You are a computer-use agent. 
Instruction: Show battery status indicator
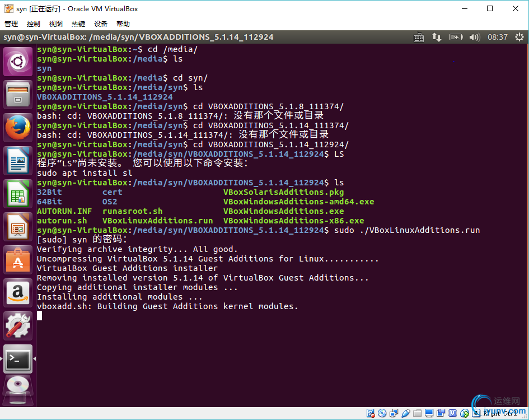456,37
